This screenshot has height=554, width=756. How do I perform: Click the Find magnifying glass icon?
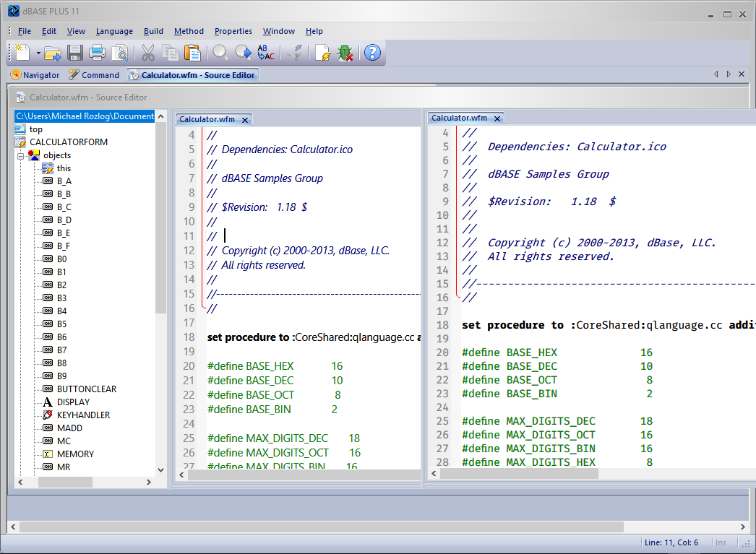tap(220, 53)
